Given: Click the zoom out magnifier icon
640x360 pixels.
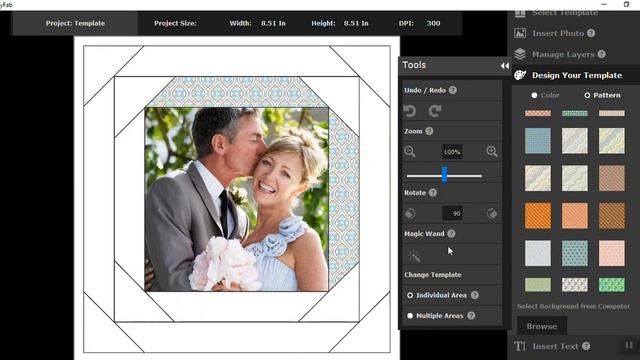Looking at the screenshot, I should pos(410,151).
